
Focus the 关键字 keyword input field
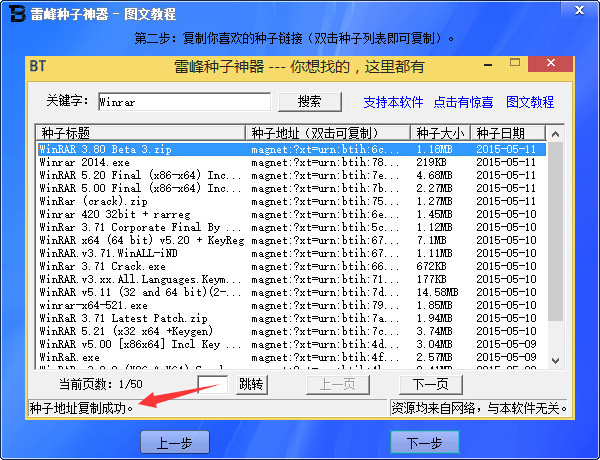point(184,102)
